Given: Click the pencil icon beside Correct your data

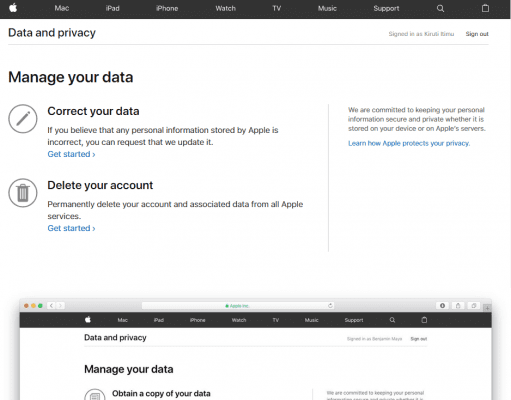Looking at the screenshot, I should click(x=23, y=119).
